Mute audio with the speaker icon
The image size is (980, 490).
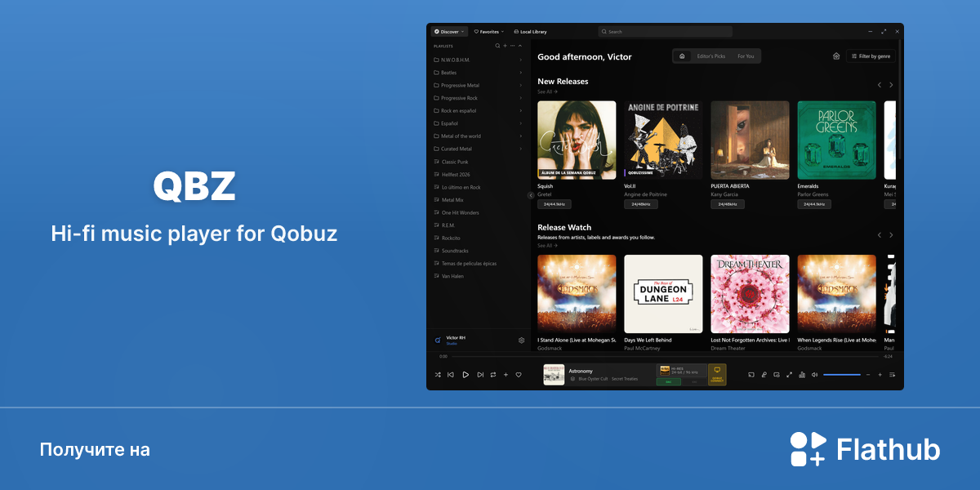pos(815,375)
